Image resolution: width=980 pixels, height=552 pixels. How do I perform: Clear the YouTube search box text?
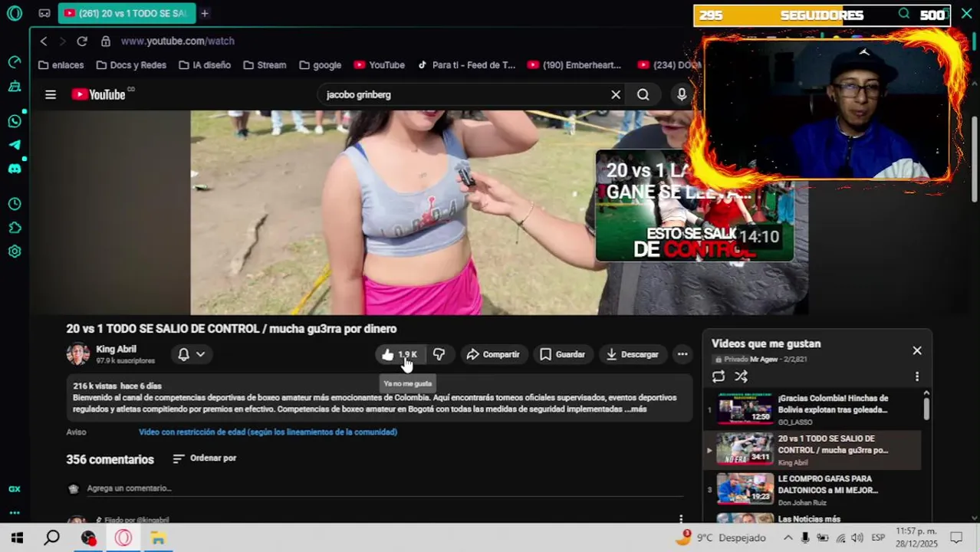point(616,94)
